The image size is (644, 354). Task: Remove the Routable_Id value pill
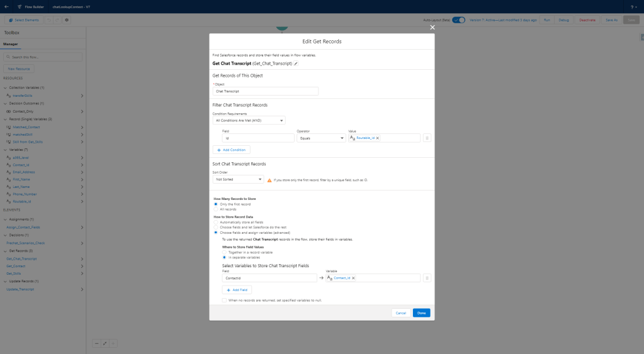click(378, 138)
